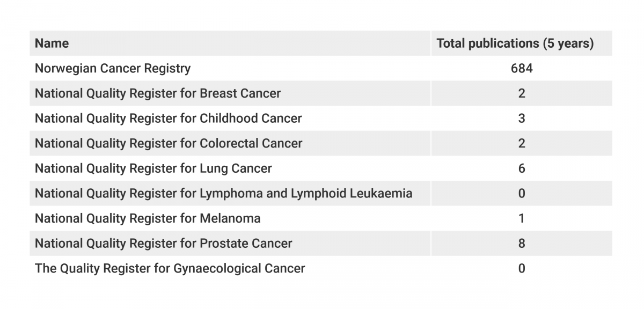Select the Lymphoma and Lymphoid Leukaemia register
Screen dimensions: 644x309
click(x=224, y=194)
